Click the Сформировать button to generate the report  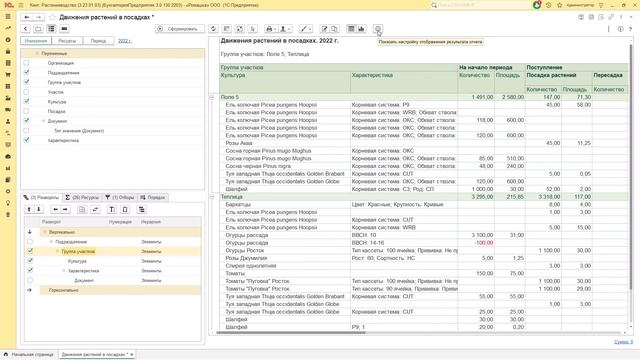pyautogui.click(x=180, y=29)
